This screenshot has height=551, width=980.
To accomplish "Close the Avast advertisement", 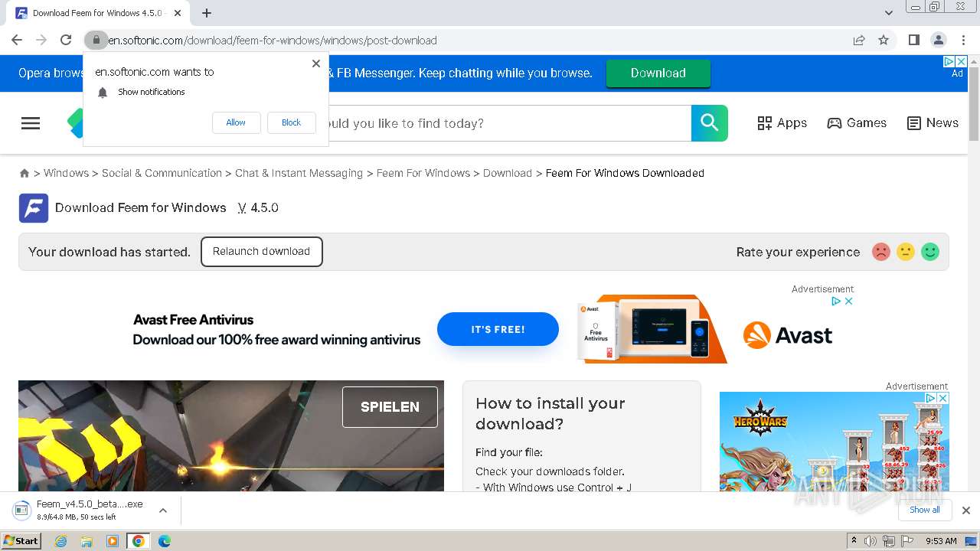I will [x=848, y=301].
